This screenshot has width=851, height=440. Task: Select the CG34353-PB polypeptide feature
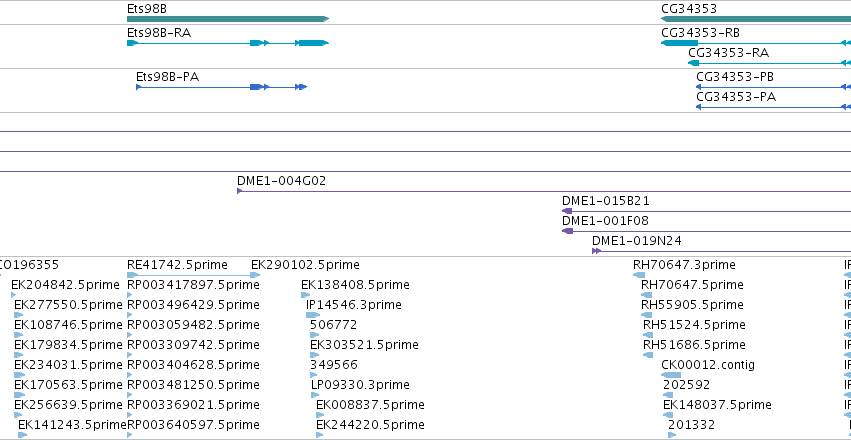773,87
